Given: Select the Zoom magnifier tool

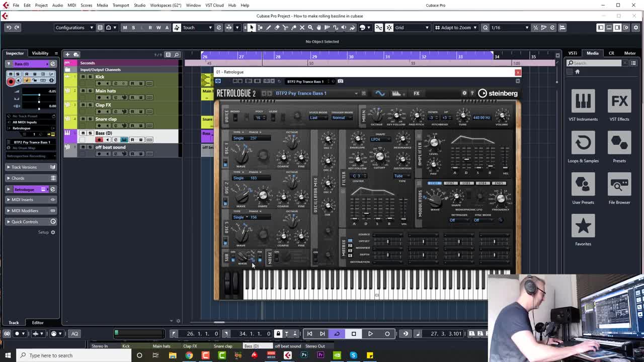Looking at the screenshot, I should [310, 28].
